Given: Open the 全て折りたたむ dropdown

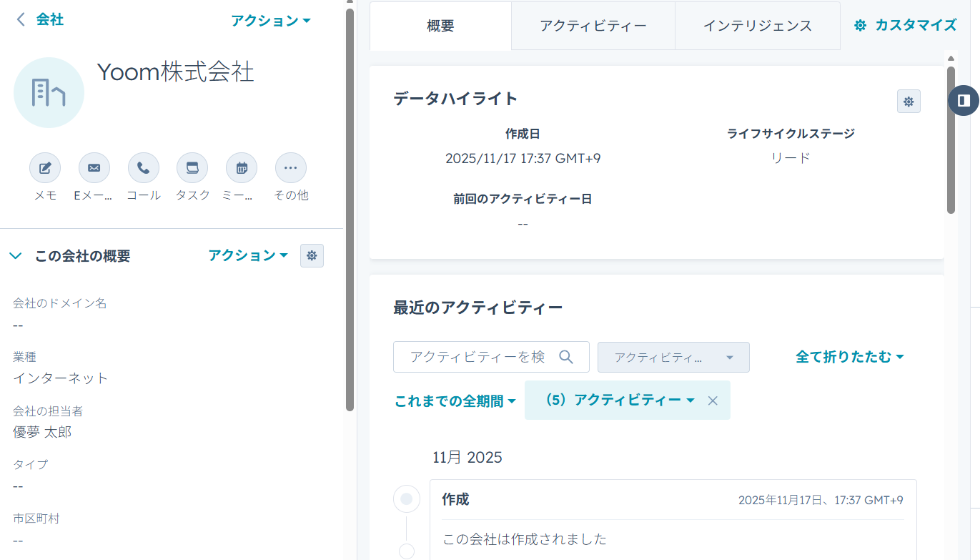Looking at the screenshot, I should point(850,357).
